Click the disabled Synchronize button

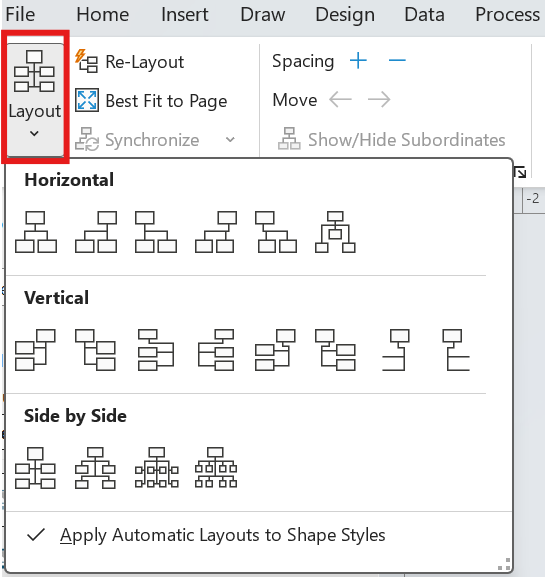point(137,140)
